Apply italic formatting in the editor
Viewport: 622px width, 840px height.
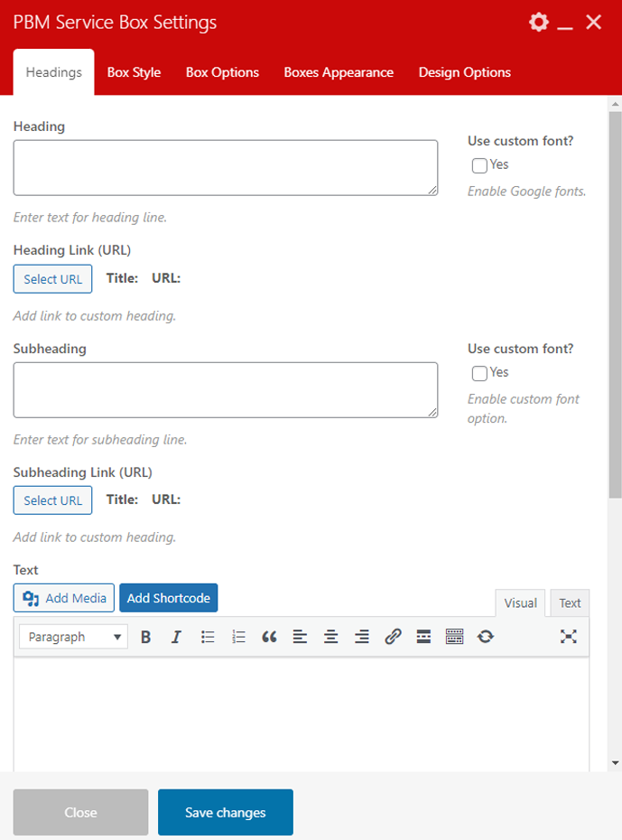176,637
